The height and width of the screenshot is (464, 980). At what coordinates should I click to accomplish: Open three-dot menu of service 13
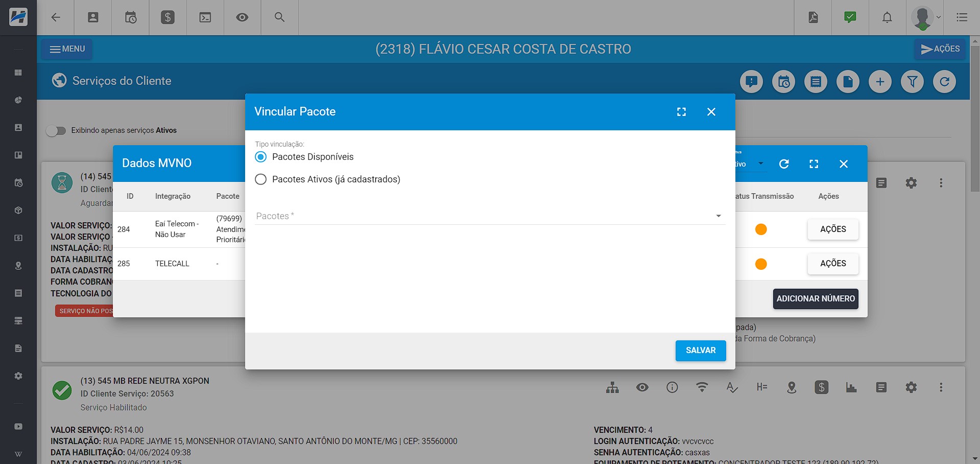pyautogui.click(x=941, y=388)
